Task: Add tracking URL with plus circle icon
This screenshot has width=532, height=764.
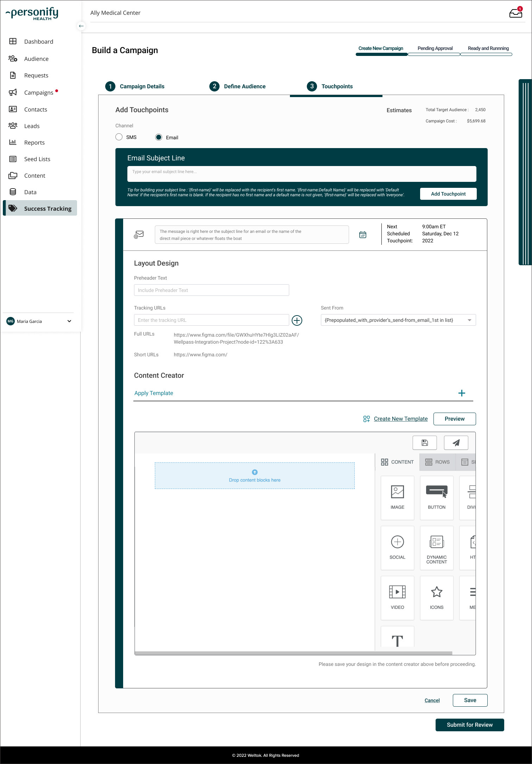Action: (297, 320)
